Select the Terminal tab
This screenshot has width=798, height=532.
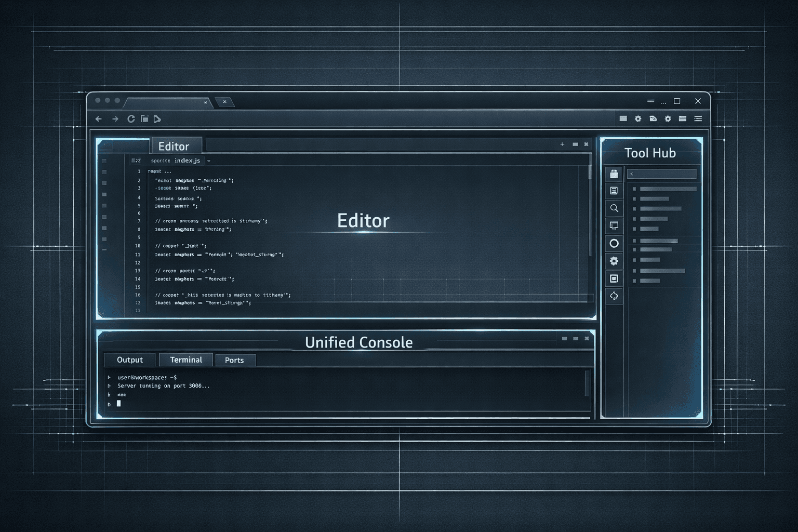tap(186, 360)
